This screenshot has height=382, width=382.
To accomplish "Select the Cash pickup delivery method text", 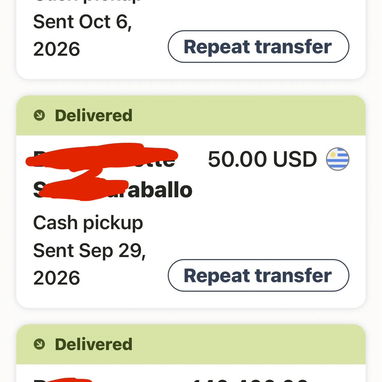I will (x=88, y=223).
